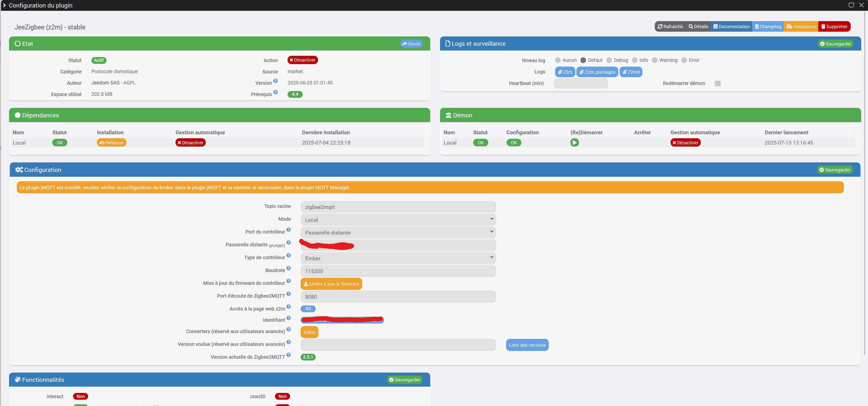Click the Heartbeat (min) input field
The width and height of the screenshot is (868, 406).
point(581,83)
